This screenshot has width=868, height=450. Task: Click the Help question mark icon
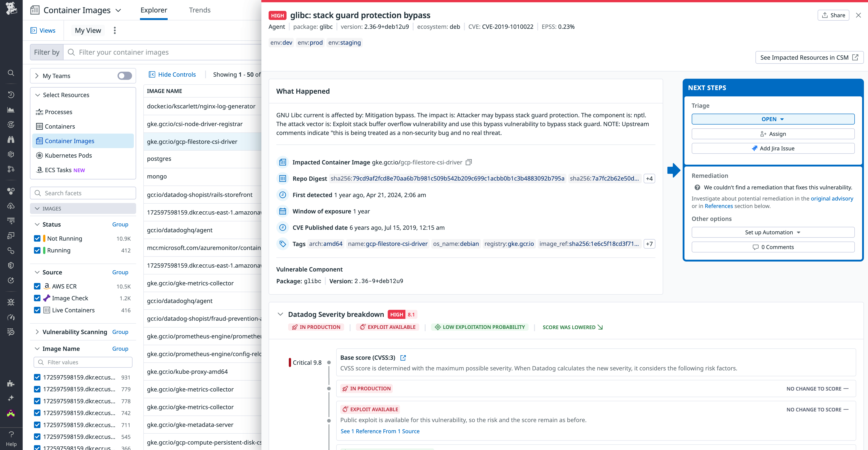pos(11,434)
